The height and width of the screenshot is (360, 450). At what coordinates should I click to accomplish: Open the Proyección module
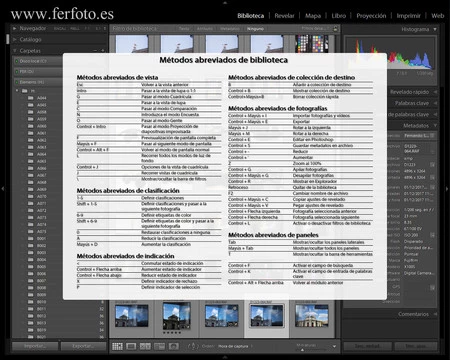pos(371,16)
